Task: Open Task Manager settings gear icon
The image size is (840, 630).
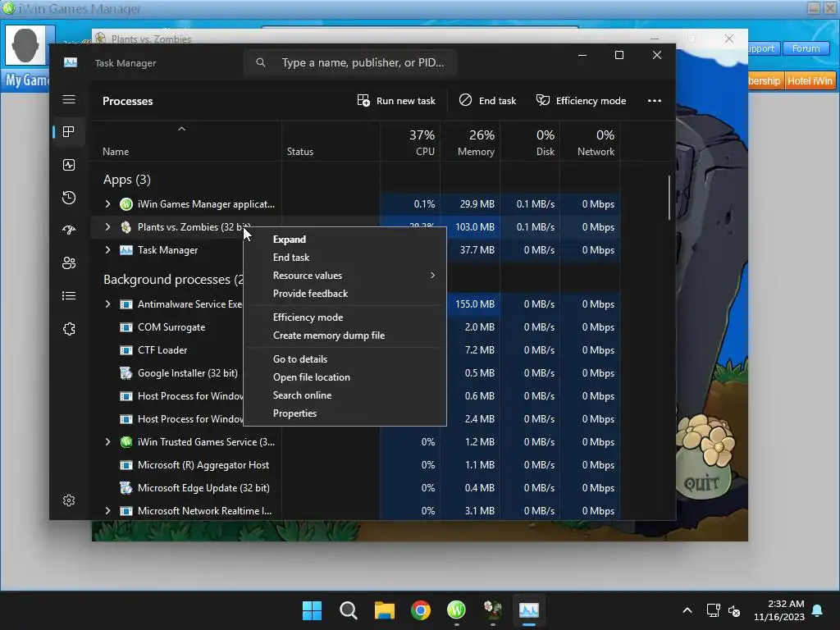Action: click(69, 500)
